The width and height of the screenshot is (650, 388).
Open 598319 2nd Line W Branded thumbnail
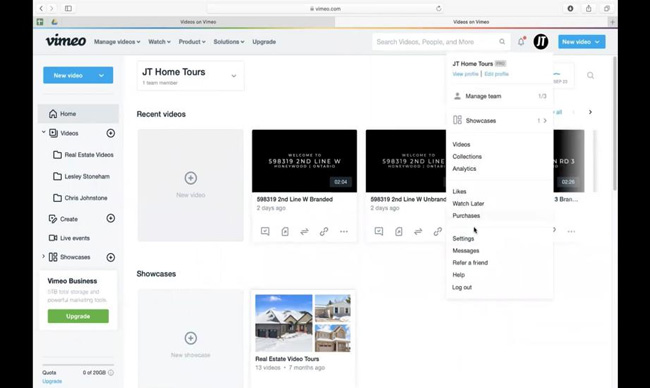click(304, 161)
